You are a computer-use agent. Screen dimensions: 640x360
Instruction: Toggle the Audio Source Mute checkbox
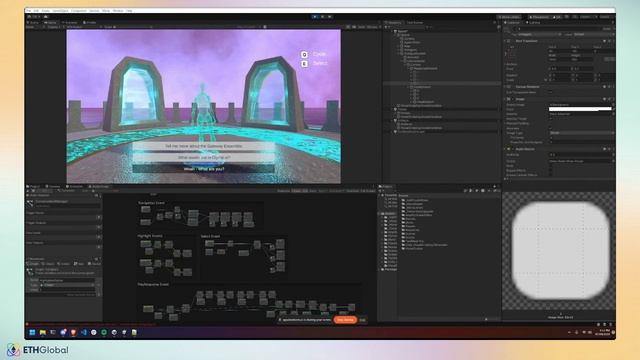[x=551, y=166]
